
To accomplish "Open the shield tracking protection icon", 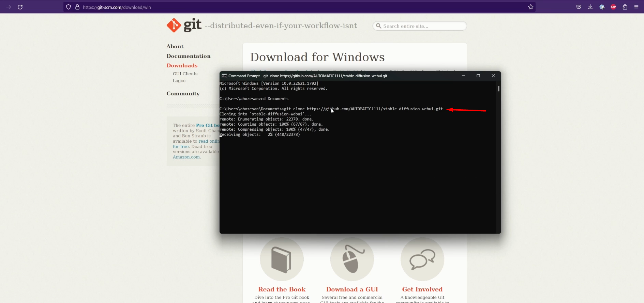I will tap(69, 7).
